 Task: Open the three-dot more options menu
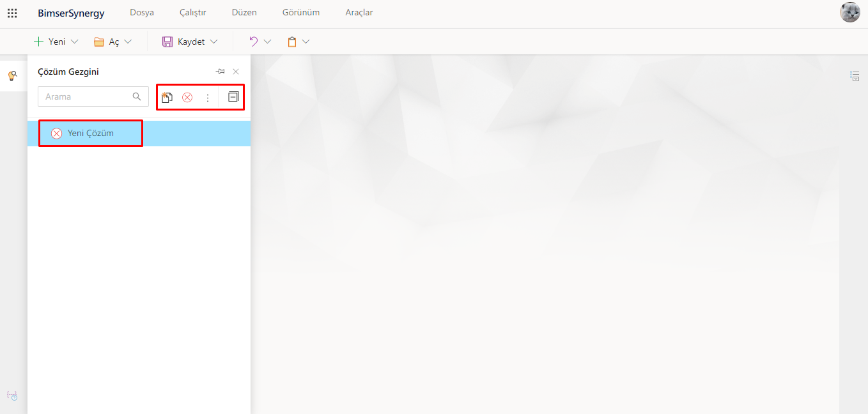pos(207,98)
